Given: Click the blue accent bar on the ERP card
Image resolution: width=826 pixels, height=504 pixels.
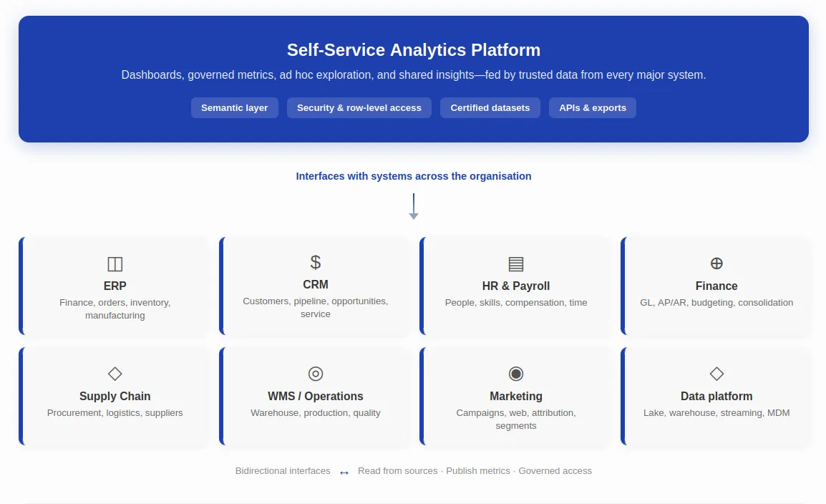Looking at the screenshot, I should click(21, 286).
